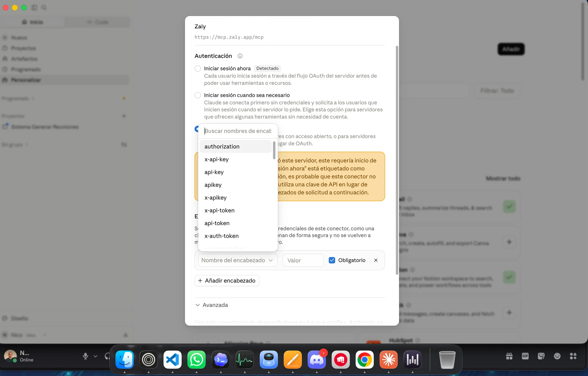Click the apps icon in the Discord bar
This screenshot has width=588, height=376.
pyautogui.click(x=573, y=356)
